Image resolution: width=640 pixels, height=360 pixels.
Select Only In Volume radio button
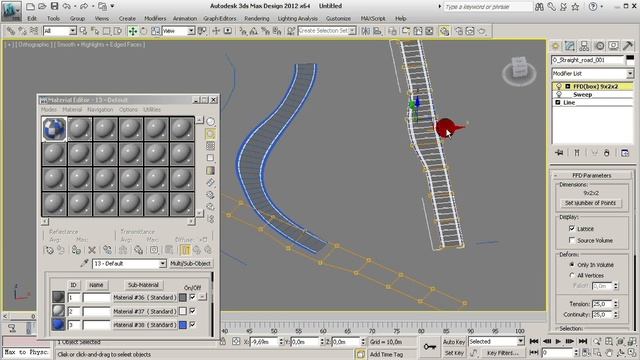(572, 264)
